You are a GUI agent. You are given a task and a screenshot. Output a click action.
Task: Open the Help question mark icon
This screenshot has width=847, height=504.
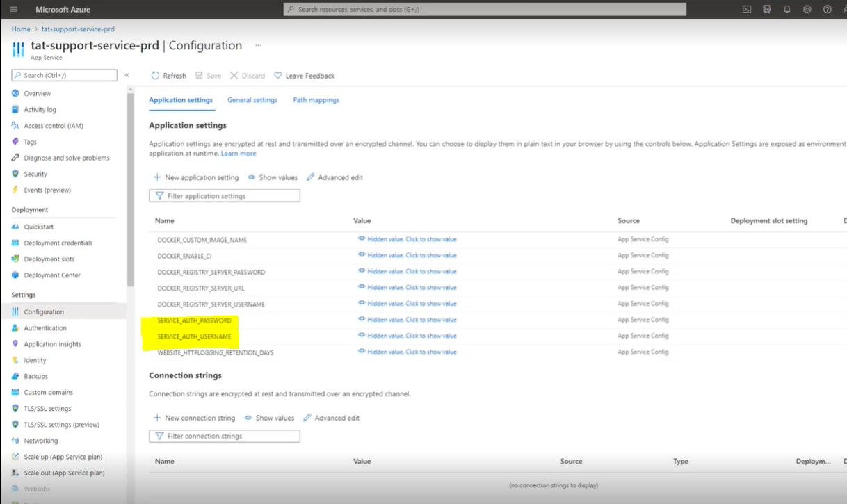click(x=828, y=9)
